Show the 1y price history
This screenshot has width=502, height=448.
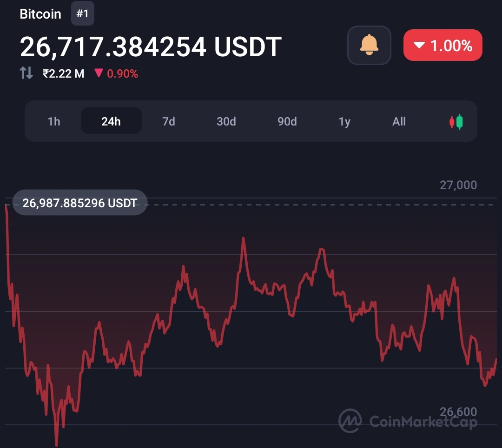point(344,122)
